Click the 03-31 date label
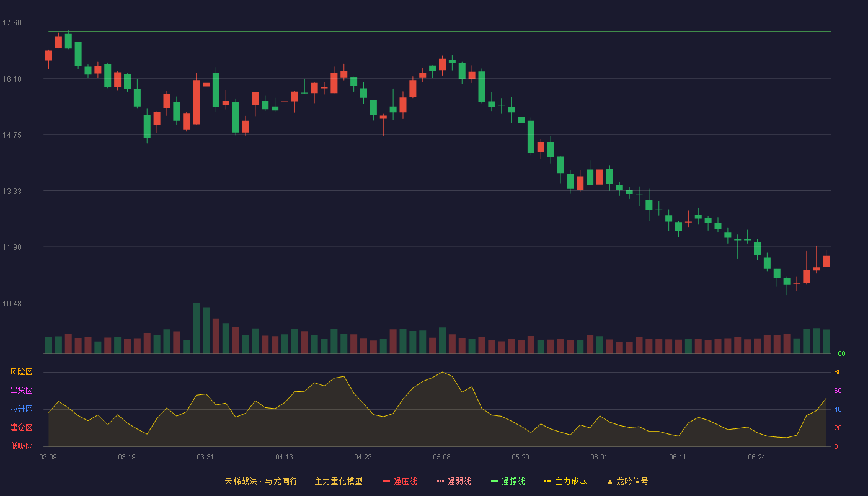 205,457
